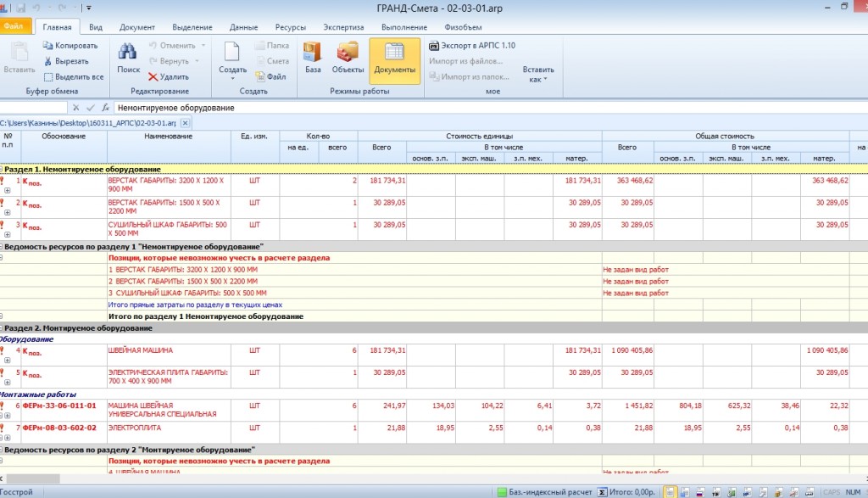Open the Экспертиза ribbon tab

[x=344, y=27]
